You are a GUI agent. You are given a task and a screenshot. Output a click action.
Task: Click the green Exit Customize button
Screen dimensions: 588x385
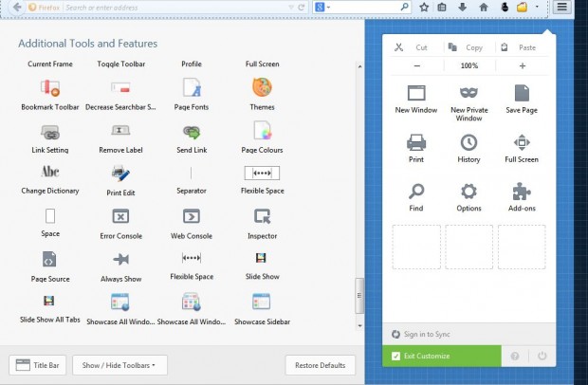(441, 356)
